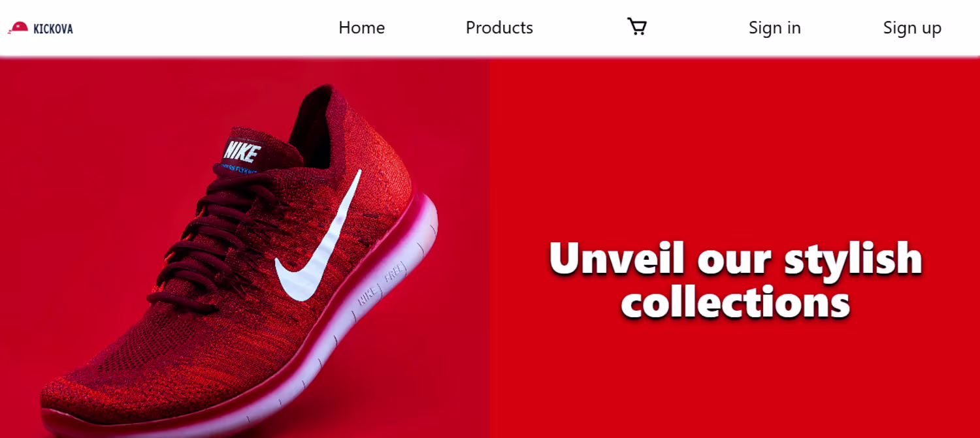Click the word "Unveil" in the hero heading
Image resolution: width=980 pixels, height=438 pixels.
616,257
